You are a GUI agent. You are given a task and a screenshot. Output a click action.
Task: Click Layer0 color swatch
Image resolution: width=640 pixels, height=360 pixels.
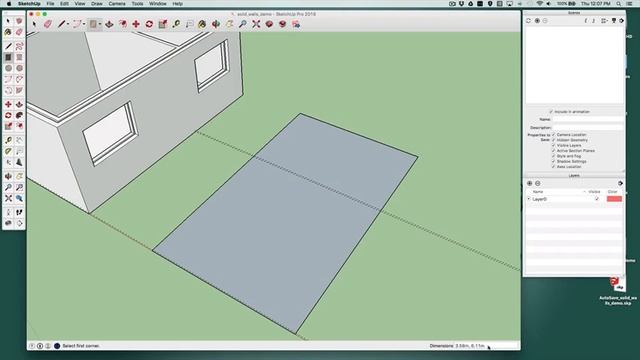click(614, 199)
